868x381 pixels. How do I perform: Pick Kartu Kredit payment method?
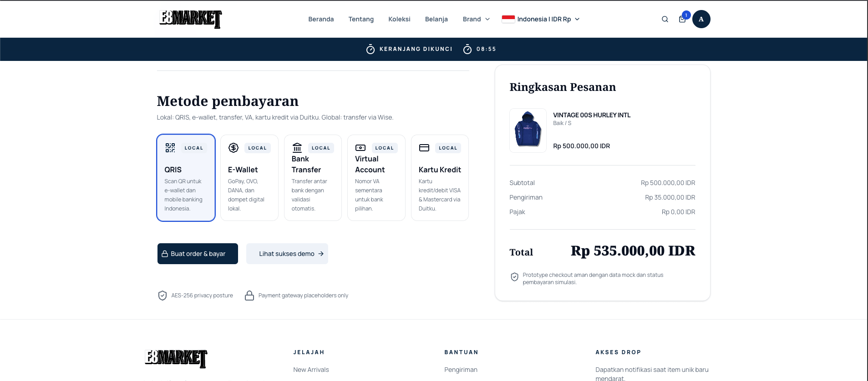(440, 178)
